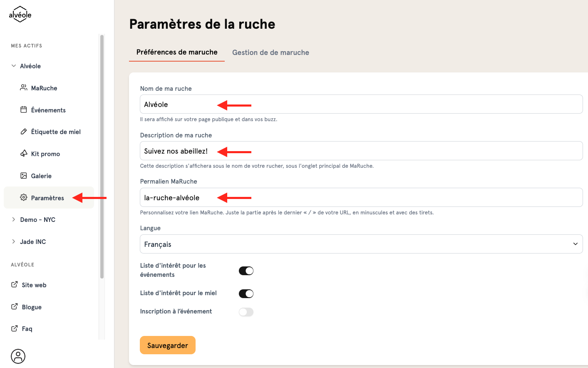
Task: Click the Paramètres gear icon
Action: point(24,198)
